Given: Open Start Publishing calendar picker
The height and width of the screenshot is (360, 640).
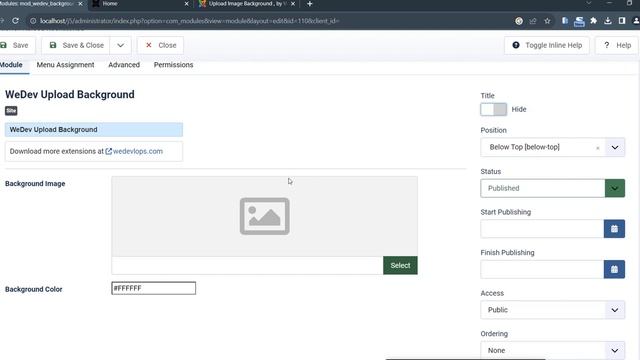Looking at the screenshot, I should 614,229.
